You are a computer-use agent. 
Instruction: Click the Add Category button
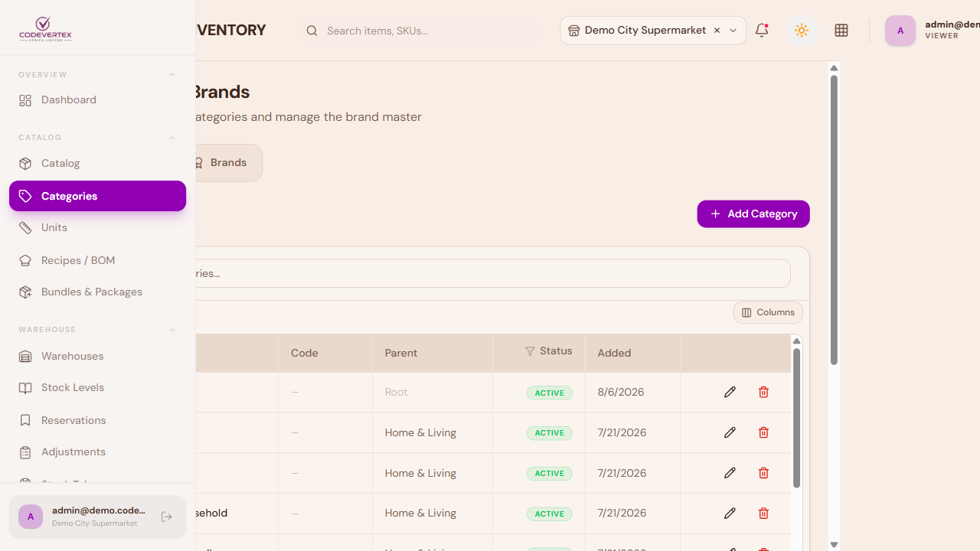(753, 214)
